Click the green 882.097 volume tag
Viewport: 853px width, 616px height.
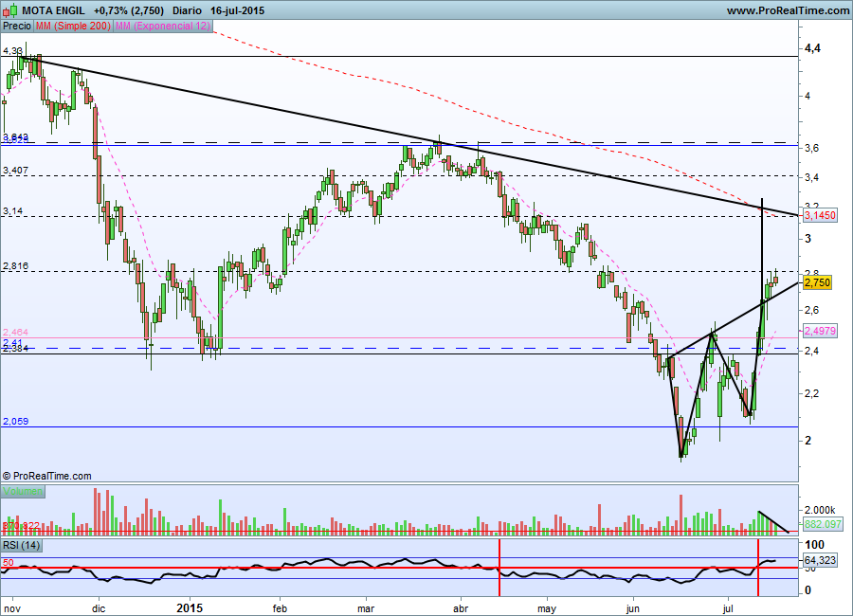[823, 525]
